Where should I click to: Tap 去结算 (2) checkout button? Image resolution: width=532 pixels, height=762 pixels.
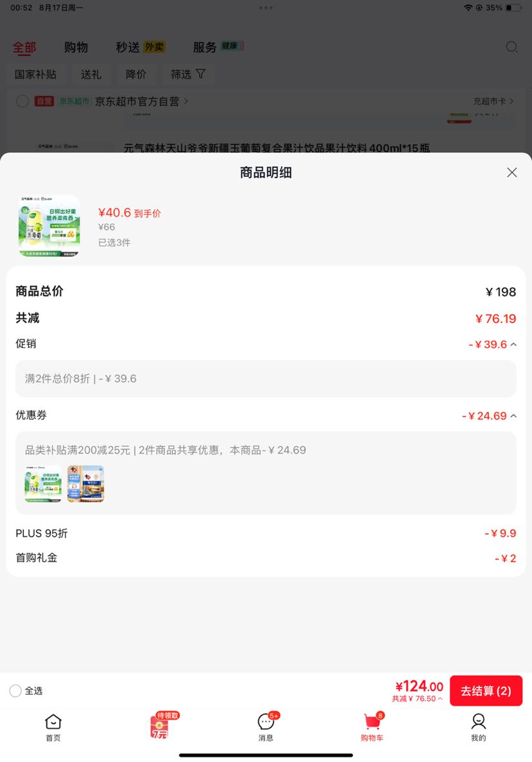click(x=486, y=691)
